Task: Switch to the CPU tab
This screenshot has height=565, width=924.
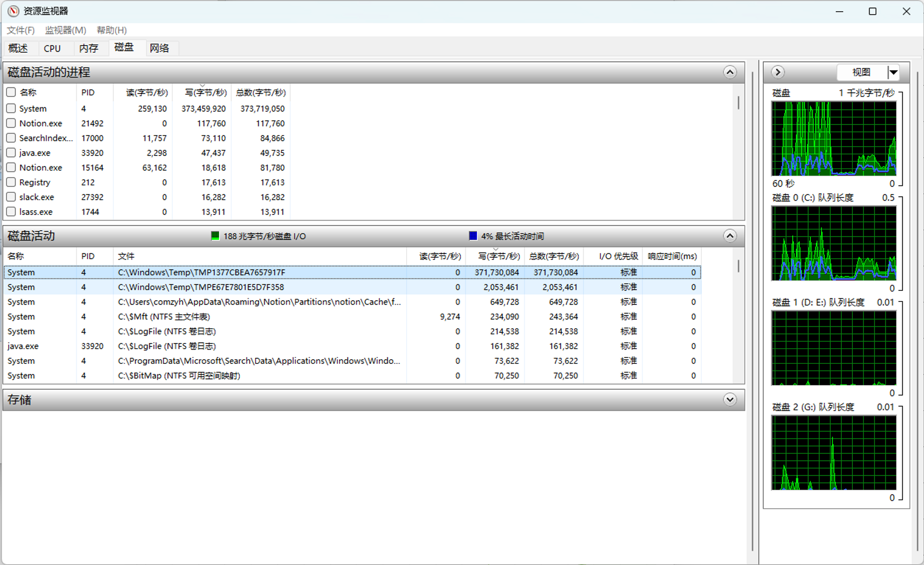Action: pos(52,49)
